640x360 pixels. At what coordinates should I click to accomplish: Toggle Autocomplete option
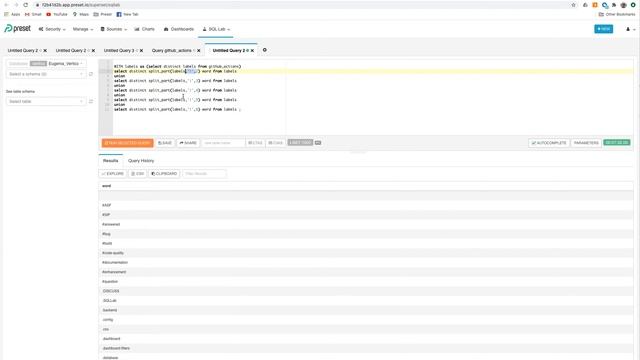pyautogui.click(x=549, y=143)
